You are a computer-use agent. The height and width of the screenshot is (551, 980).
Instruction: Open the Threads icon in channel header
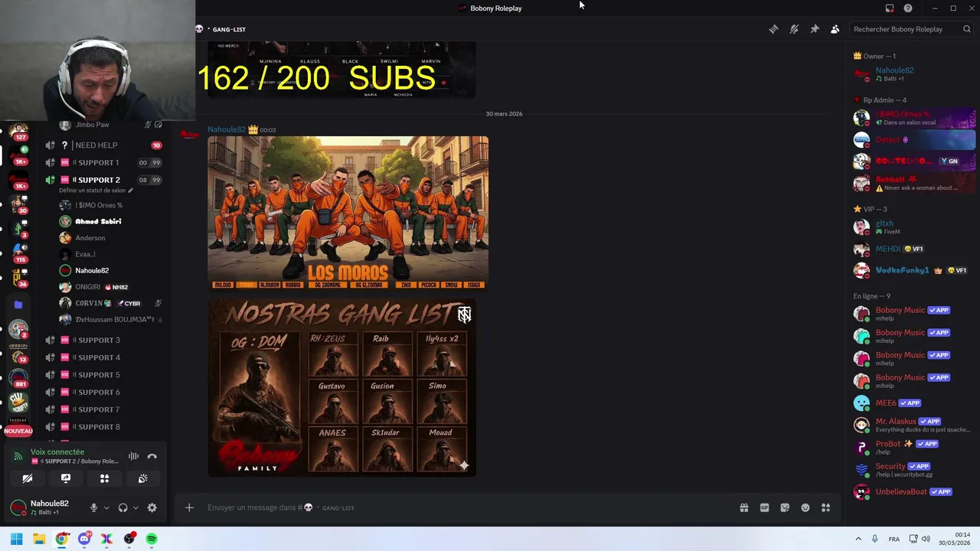[x=773, y=29]
